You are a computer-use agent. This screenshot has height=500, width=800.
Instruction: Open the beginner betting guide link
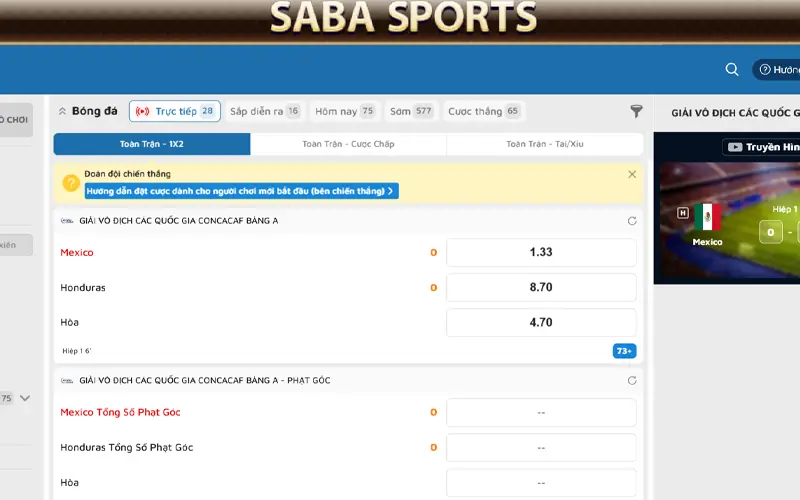(241, 191)
